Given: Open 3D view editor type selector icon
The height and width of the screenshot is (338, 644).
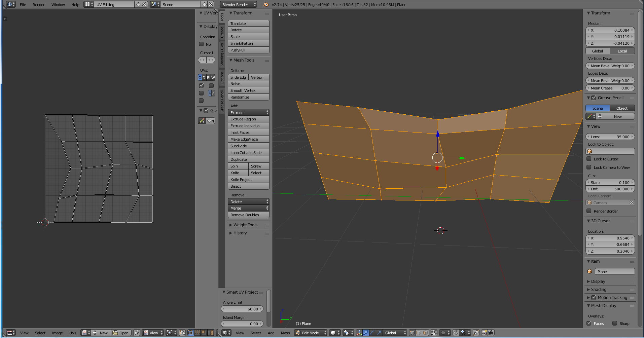Looking at the screenshot, I should [227, 333].
